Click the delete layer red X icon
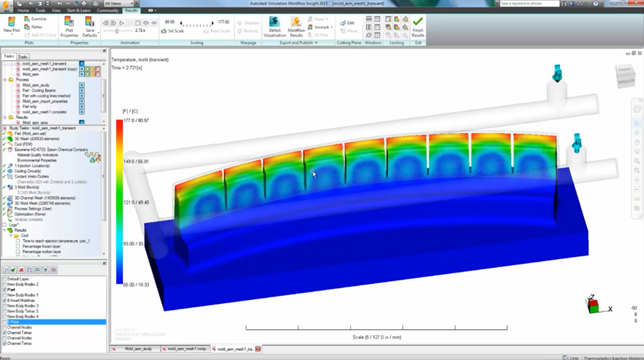Image resolution: width=644 pixels, height=360 pixels. [21, 270]
